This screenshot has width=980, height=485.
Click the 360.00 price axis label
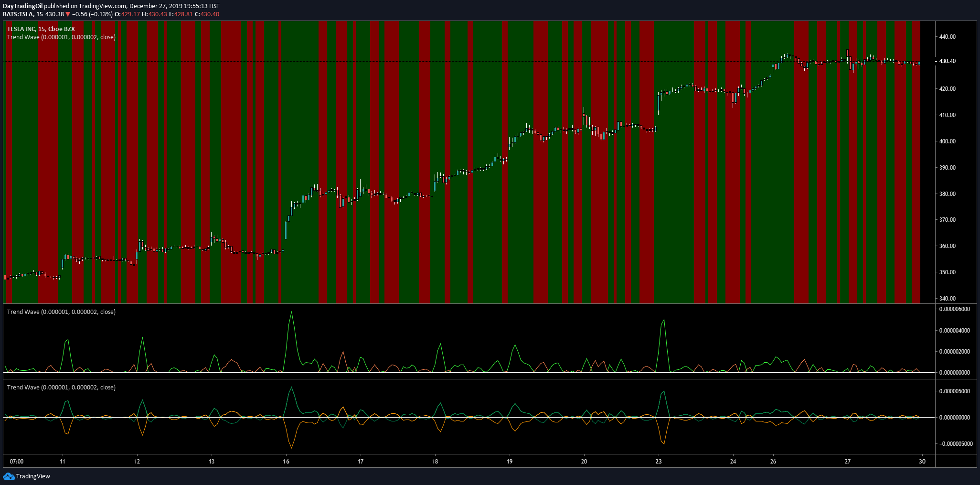948,246
